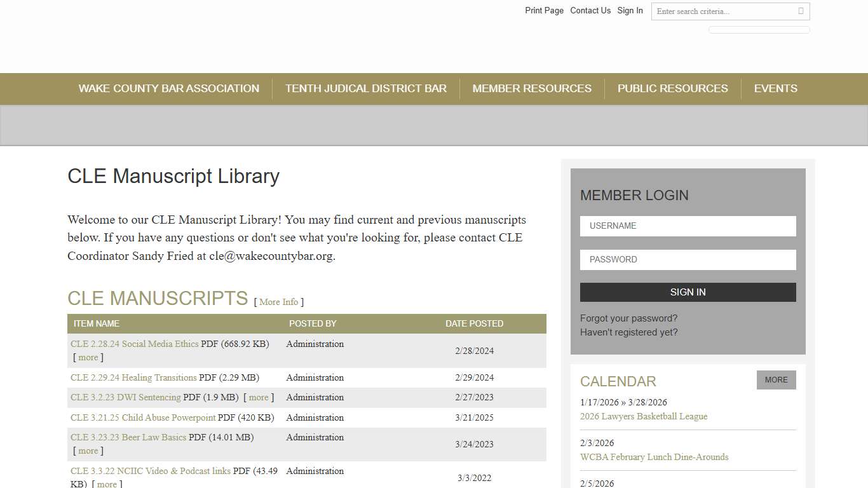Open CLE 2.29.24 Healing Transitions manuscript
868x488 pixels.
coord(133,377)
